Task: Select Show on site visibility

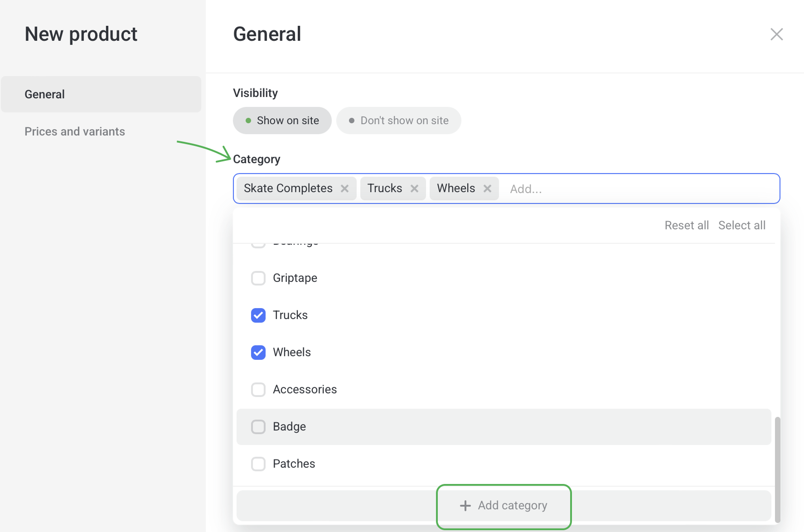Action: click(282, 121)
